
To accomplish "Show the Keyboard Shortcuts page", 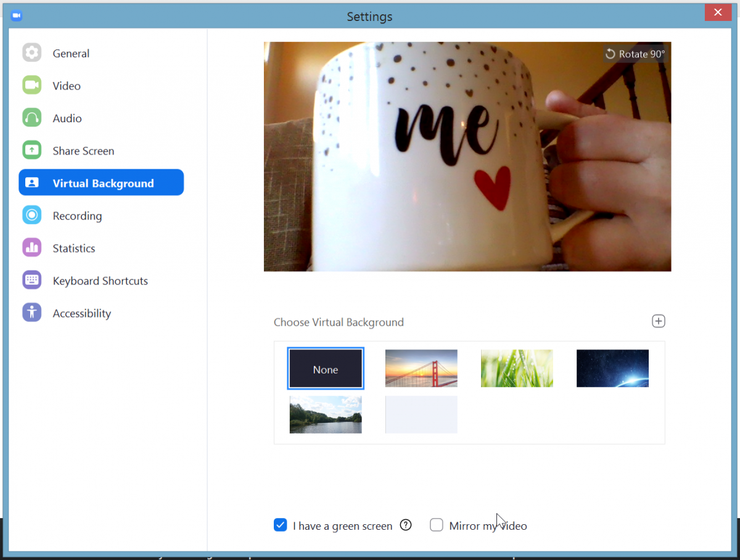I will pos(102,281).
